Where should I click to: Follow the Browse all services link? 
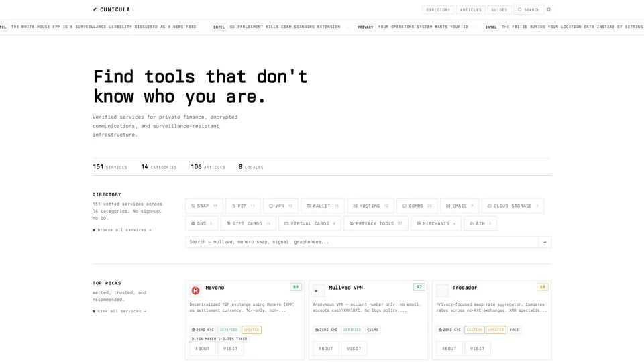click(x=122, y=230)
